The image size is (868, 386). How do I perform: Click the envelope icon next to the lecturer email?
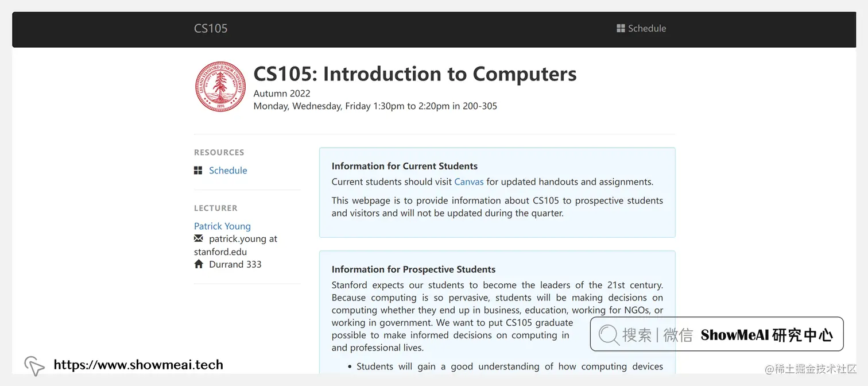pyautogui.click(x=197, y=238)
